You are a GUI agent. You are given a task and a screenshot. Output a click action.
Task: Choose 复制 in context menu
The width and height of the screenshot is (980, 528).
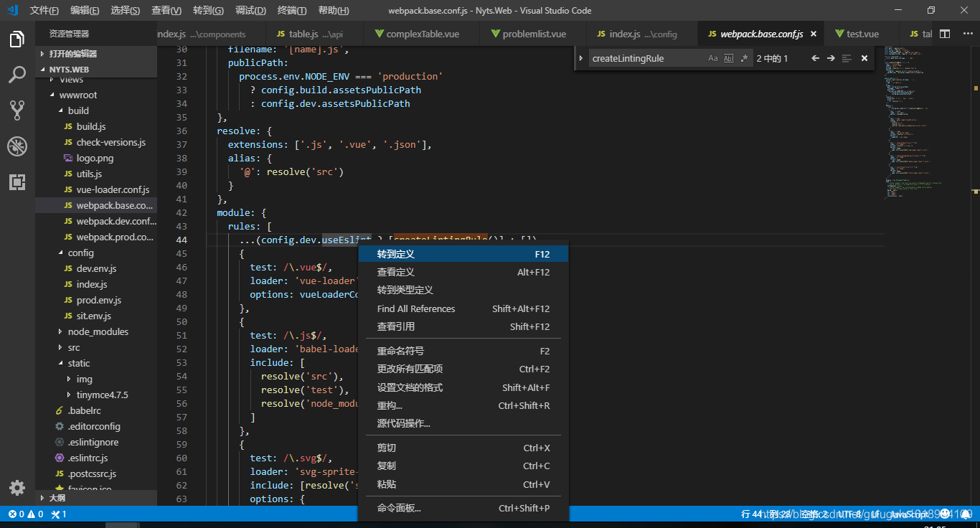(463, 466)
